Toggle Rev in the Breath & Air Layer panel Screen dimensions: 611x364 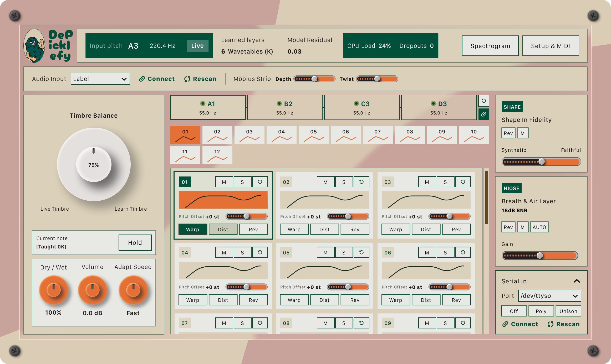coord(508,227)
